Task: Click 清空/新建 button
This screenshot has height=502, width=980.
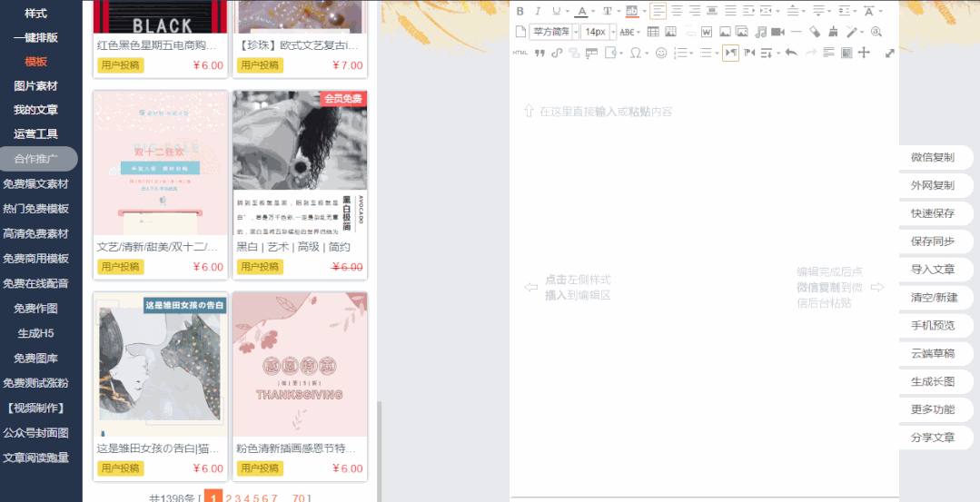Action: (x=935, y=297)
